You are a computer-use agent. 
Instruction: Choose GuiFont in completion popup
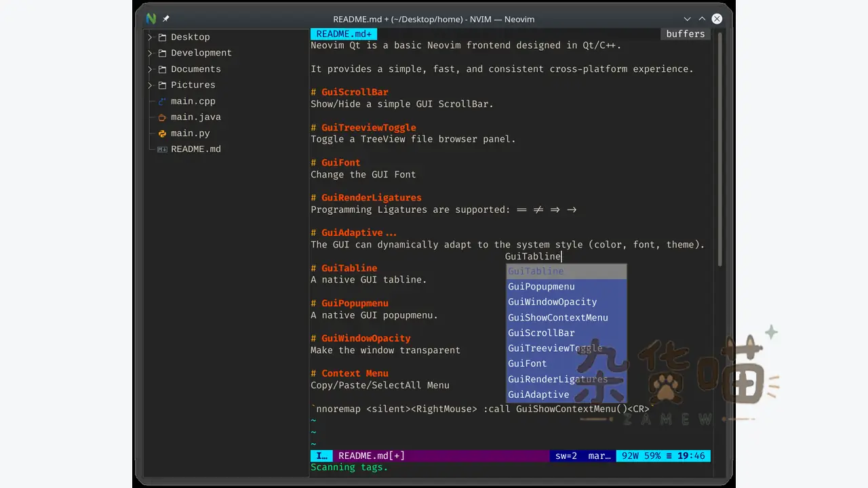[x=566, y=364]
